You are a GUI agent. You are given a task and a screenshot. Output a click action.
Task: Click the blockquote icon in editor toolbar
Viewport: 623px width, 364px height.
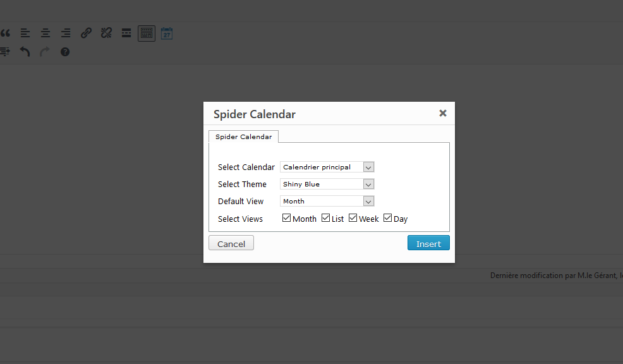pos(5,33)
